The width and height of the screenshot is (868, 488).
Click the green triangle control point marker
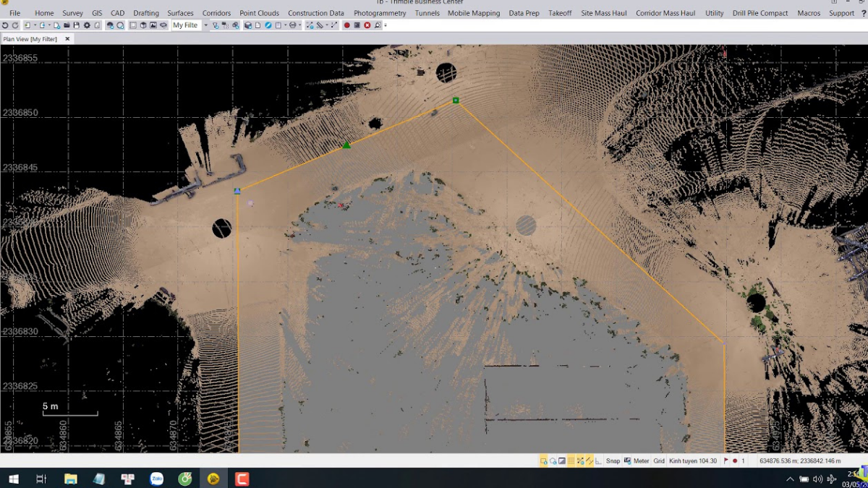pos(346,145)
